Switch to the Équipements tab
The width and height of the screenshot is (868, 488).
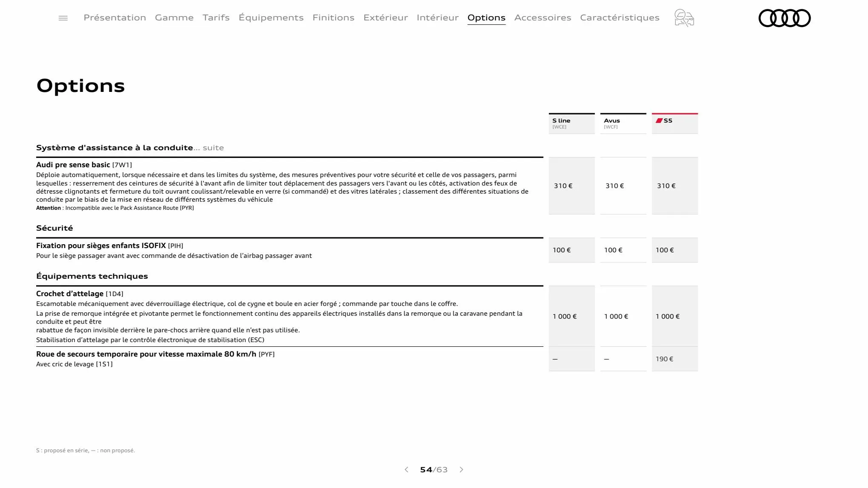pyautogui.click(x=271, y=17)
